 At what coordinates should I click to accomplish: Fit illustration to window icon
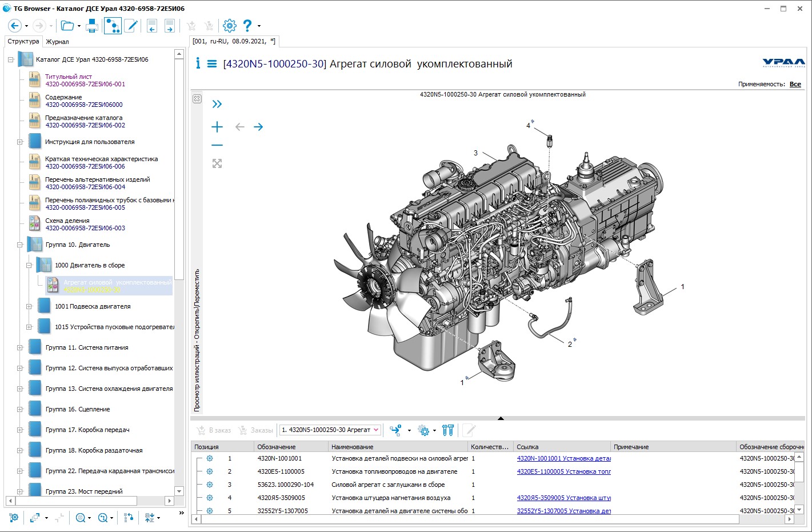[x=217, y=163]
